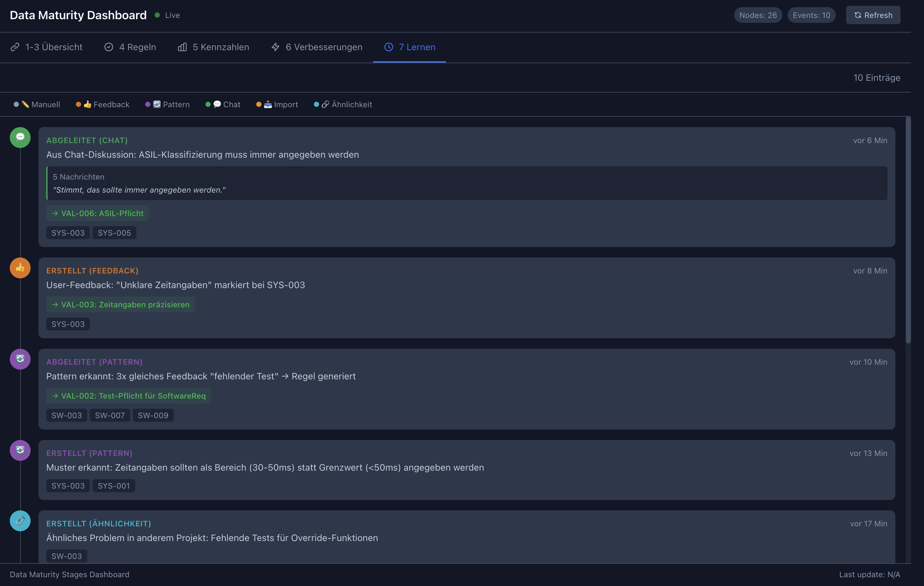Screen dimensions: 924x586
Task: Click the purple icon beside Erstellt (Pattern)
Action: 20,450
